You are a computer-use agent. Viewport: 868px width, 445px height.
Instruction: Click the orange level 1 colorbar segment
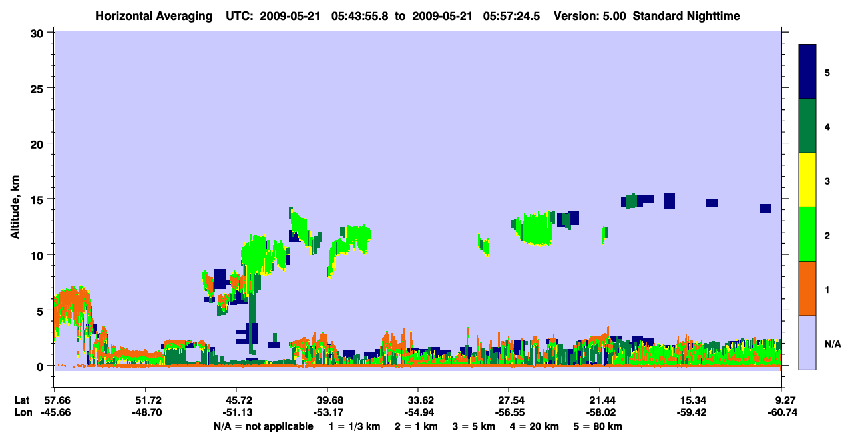tap(807, 288)
